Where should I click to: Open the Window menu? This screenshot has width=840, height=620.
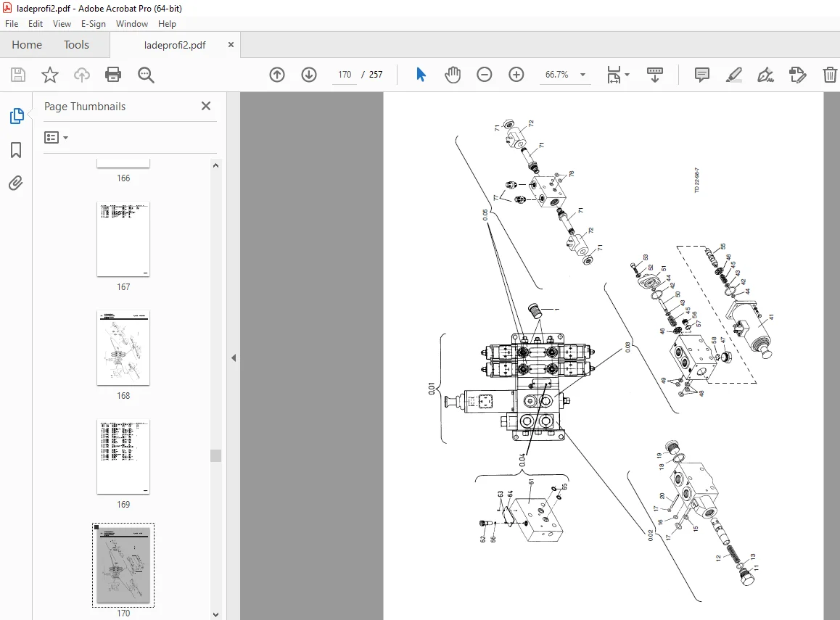(x=132, y=23)
